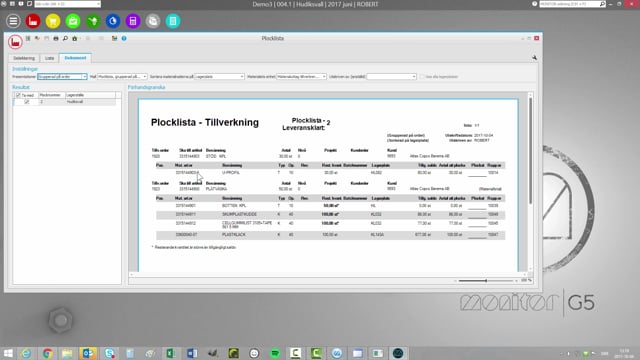Click the 'Plocklista - Tillverkning' heading in preview
Screen dimensions: 640x360
click(205, 122)
